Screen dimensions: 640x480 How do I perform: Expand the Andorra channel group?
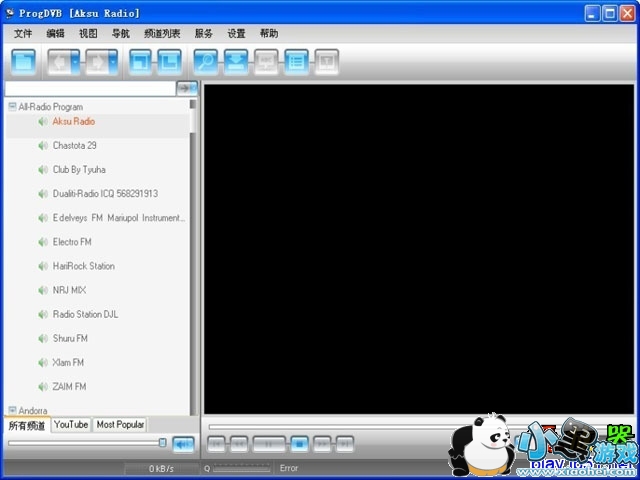tap(12, 410)
